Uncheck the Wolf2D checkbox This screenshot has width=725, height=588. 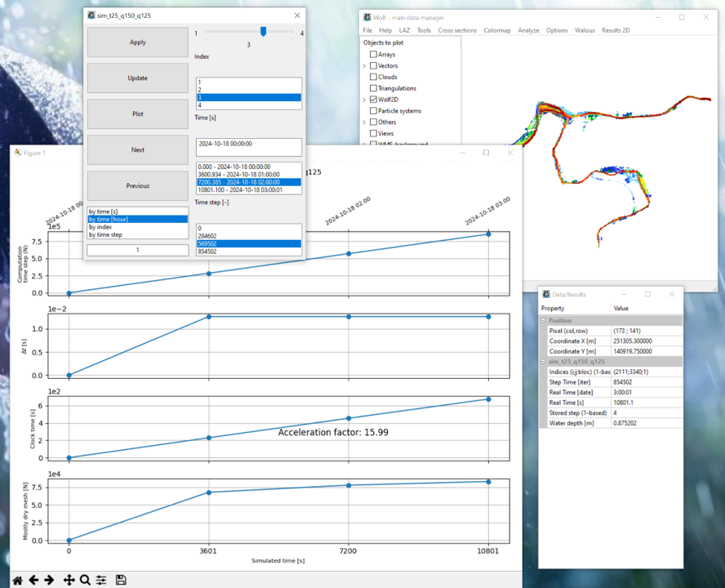coord(373,100)
